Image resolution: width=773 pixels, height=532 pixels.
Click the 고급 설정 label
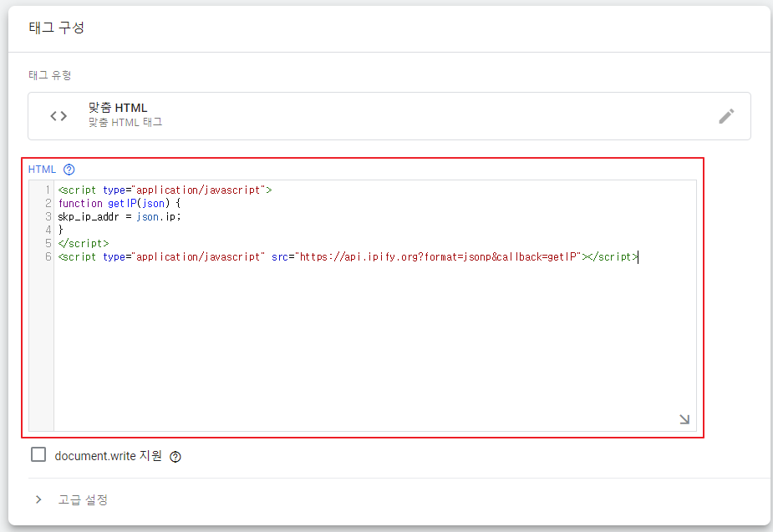pyautogui.click(x=83, y=499)
